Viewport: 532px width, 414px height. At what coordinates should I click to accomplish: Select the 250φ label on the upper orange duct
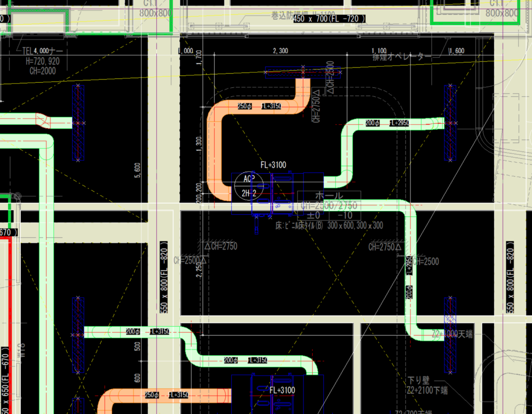pyautogui.click(x=244, y=106)
